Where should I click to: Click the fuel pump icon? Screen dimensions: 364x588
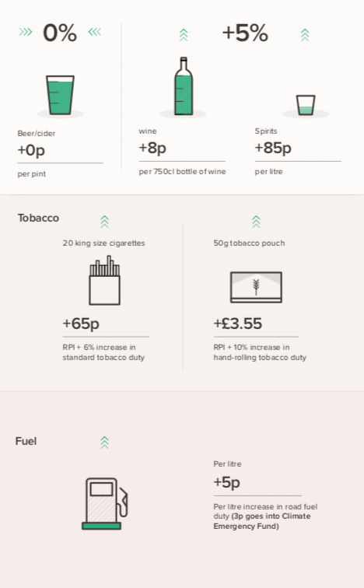tap(105, 503)
